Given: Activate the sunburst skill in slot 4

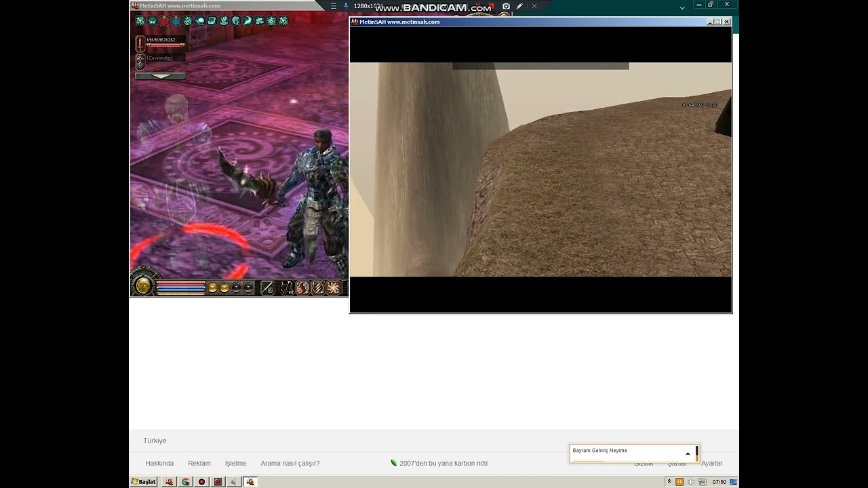Looking at the screenshot, I should [x=334, y=287].
